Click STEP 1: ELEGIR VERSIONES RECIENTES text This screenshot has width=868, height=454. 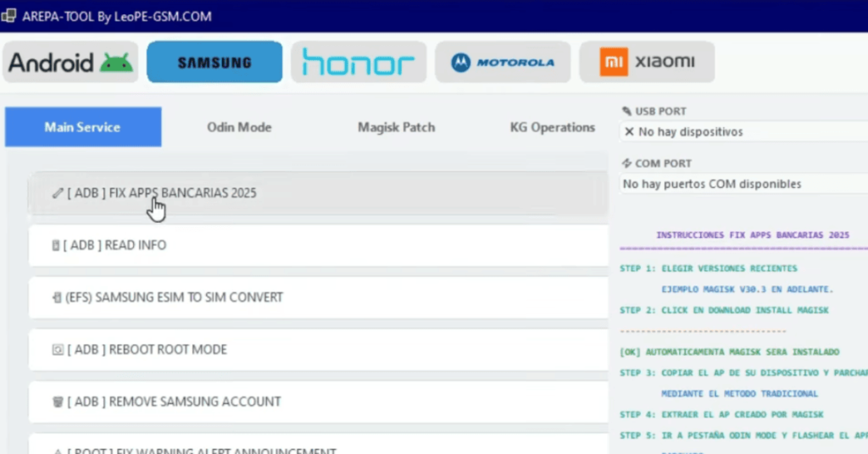pyautogui.click(x=709, y=269)
